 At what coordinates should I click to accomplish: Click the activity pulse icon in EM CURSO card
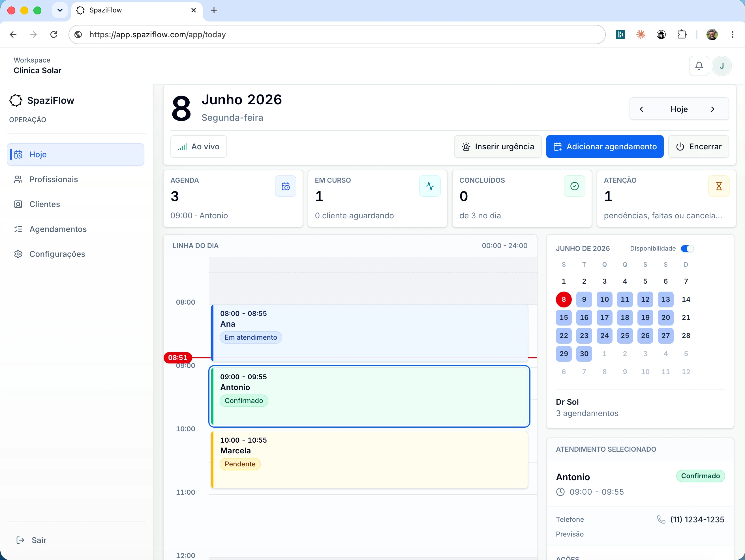pyautogui.click(x=430, y=186)
